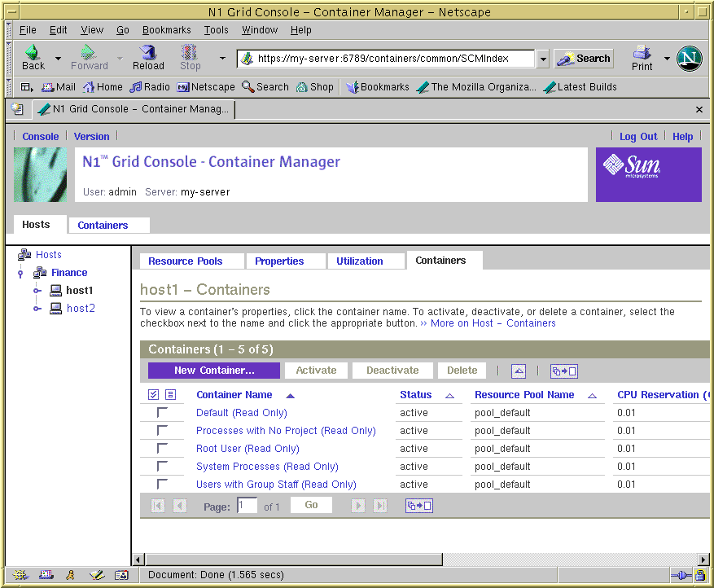Viewport: 714px width, 588px height.
Task: Open The Mozilla Organization bookmark
Action: coord(476,87)
